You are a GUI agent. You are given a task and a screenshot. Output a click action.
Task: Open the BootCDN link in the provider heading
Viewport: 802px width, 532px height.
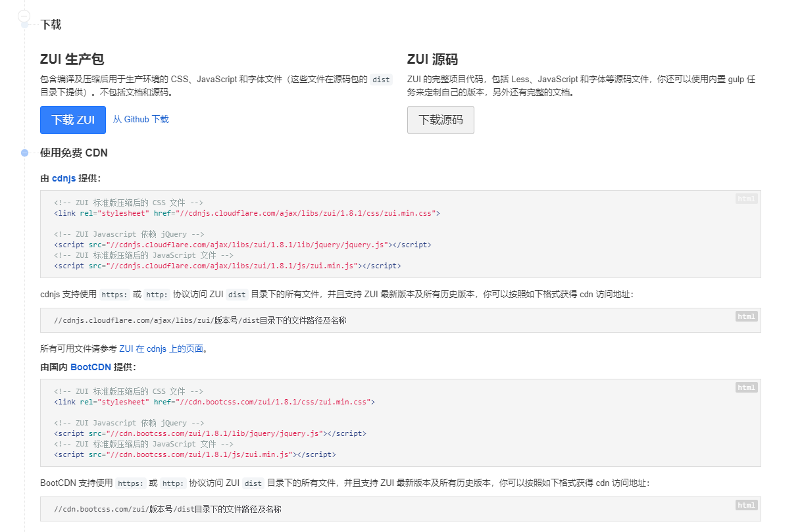pyautogui.click(x=91, y=367)
